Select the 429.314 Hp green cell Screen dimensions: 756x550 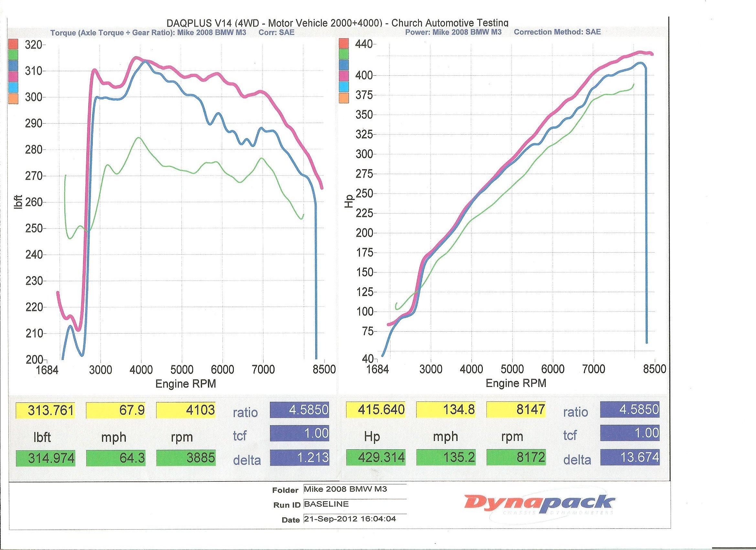[376, 457]
